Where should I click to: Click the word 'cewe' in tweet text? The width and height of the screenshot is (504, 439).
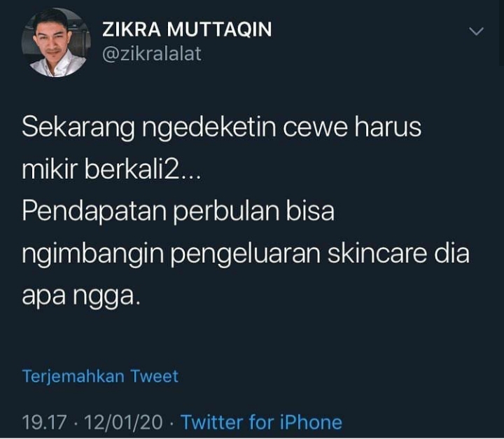[x=315, y=128]
